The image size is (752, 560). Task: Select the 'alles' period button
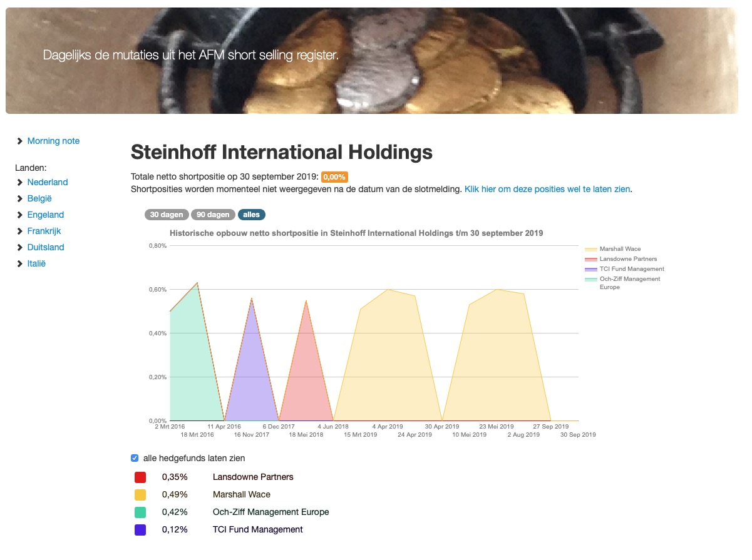point(250,214)
